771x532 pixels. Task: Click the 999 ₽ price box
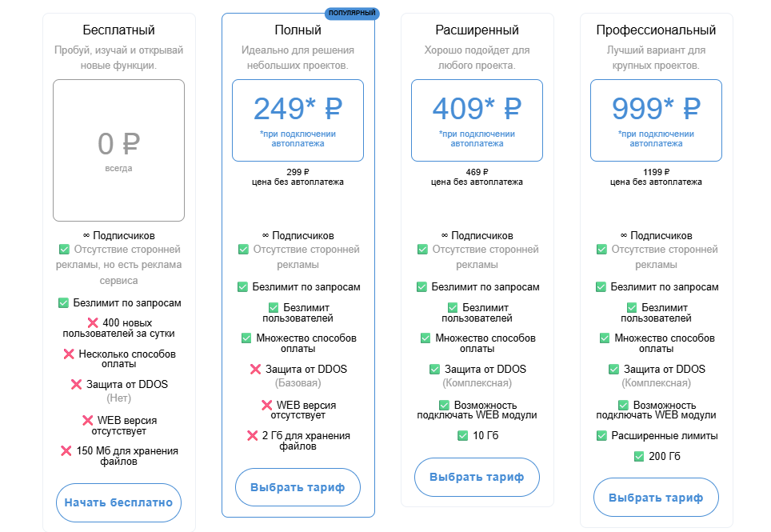[x=656, y=120]
